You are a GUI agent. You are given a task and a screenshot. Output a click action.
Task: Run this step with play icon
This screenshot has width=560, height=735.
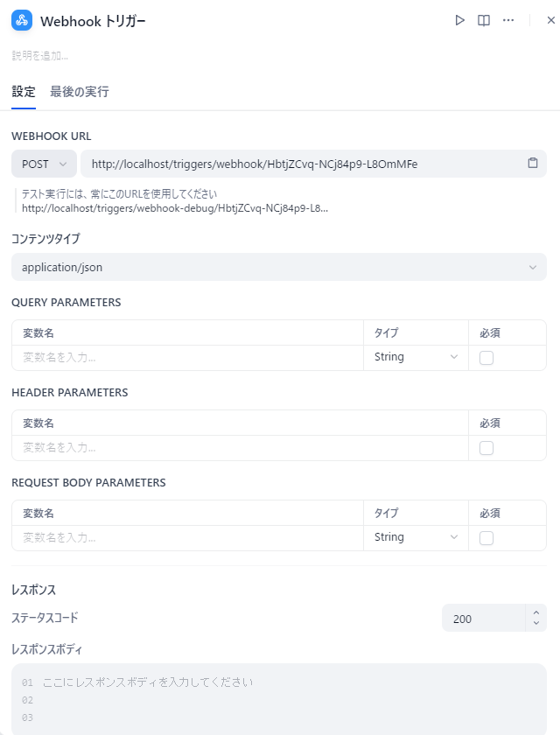pos(459,20)
